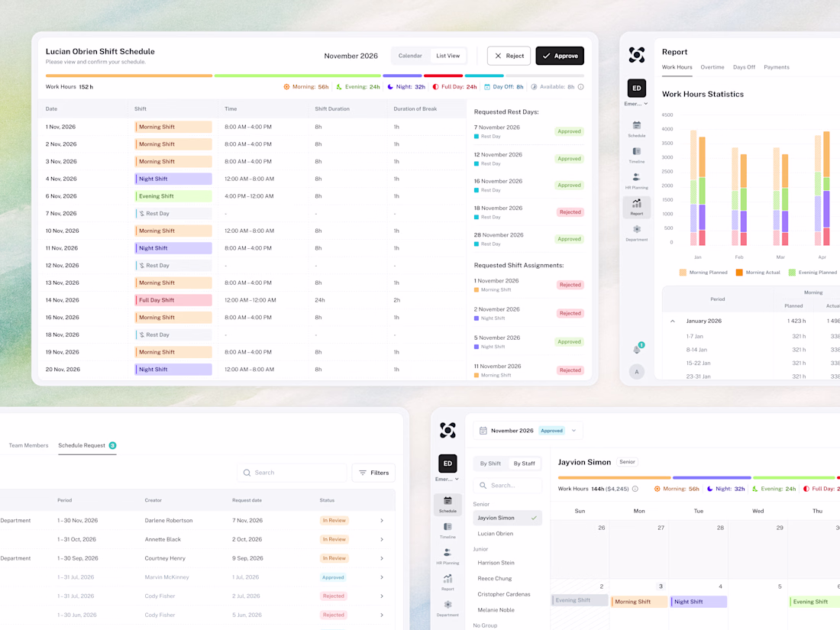
Task: Switch to the Work Hours tab
Action: point(677,67)
